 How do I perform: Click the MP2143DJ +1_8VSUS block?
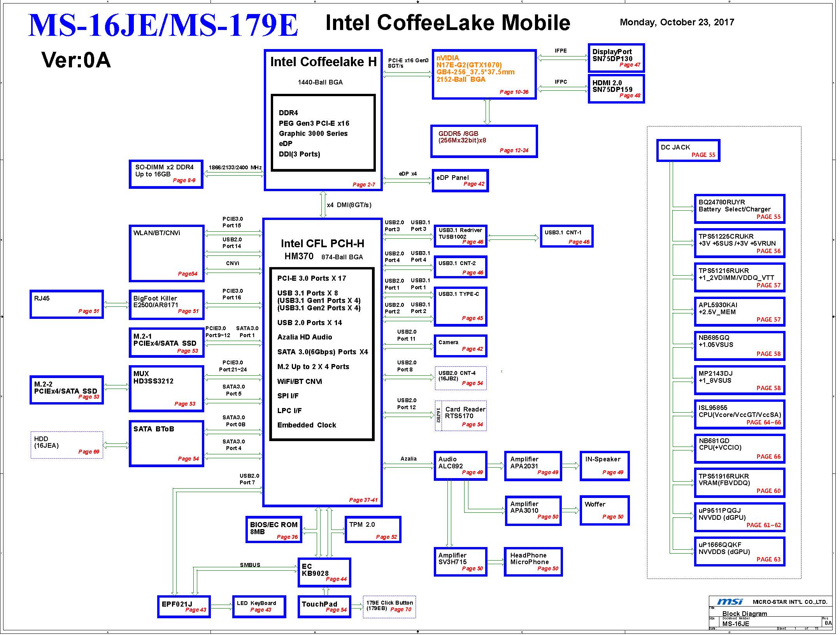(x=740, y=380)
